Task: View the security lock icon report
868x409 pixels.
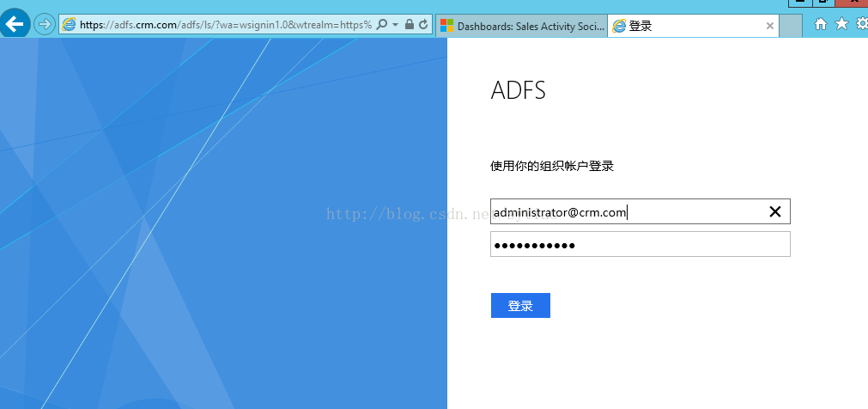Action: click(x=409, y=24)
